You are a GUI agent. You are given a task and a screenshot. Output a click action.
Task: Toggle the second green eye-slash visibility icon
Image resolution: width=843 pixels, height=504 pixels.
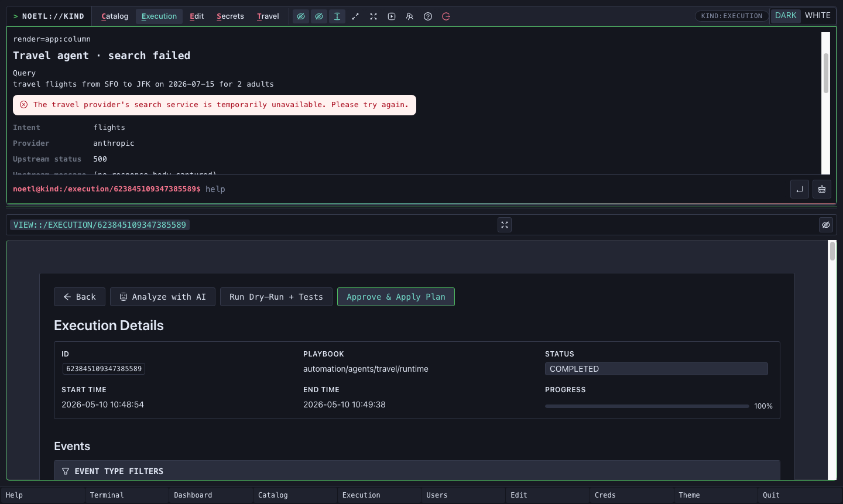pos(319,16)
